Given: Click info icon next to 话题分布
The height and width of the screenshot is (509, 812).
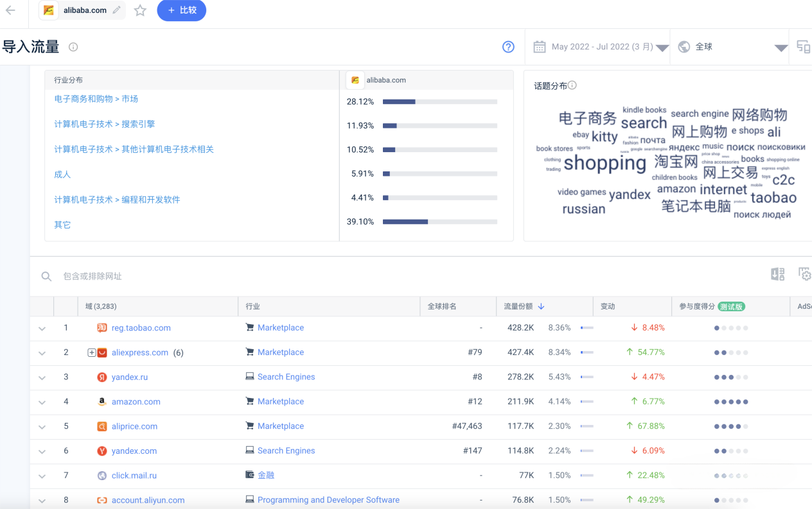Looking at the screenshot, I should (x=572, y=85).
